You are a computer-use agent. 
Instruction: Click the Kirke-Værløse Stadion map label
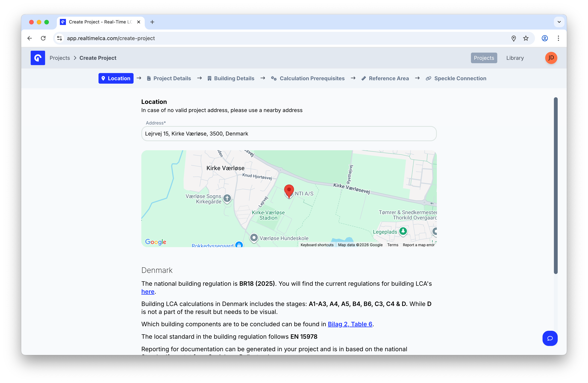pos(268,215)
